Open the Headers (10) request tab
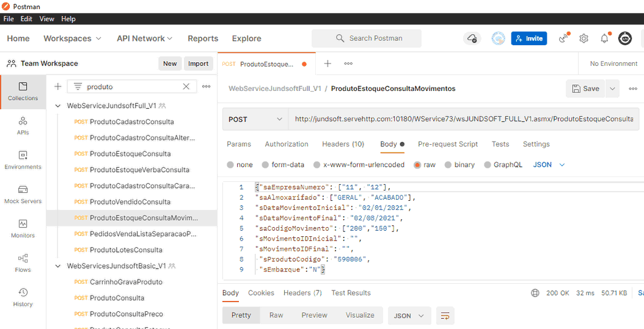Viewport: 644px width, 329px height. (x=343, y=144)
